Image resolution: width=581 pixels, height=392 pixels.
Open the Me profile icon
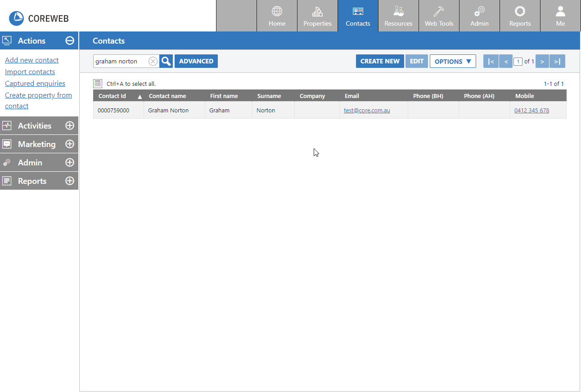(560, 12)
